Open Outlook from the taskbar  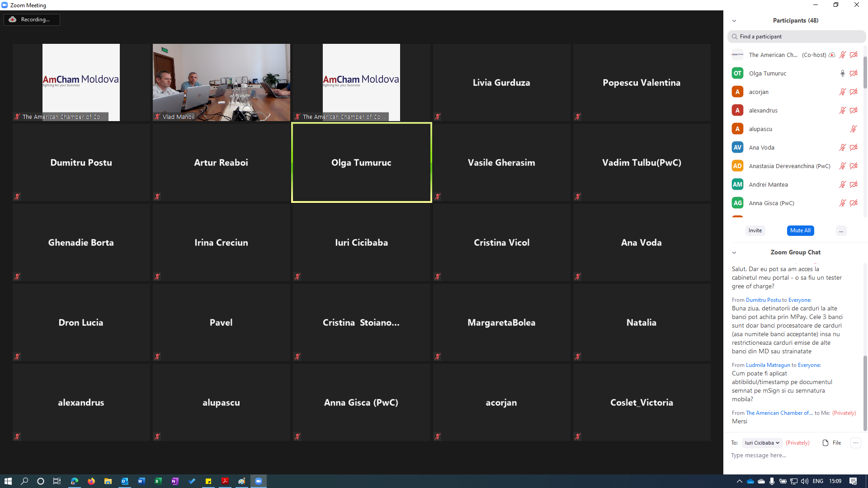point(124,481)
